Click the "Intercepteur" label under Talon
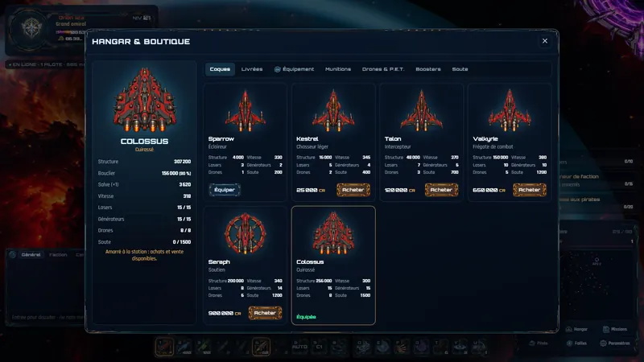This screenshot has width=644, height=362. point(398,146)
